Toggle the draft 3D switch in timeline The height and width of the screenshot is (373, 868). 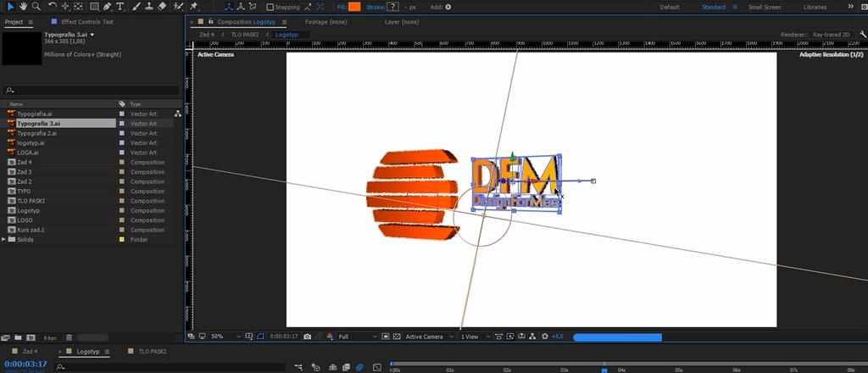[x=315, y=367]
